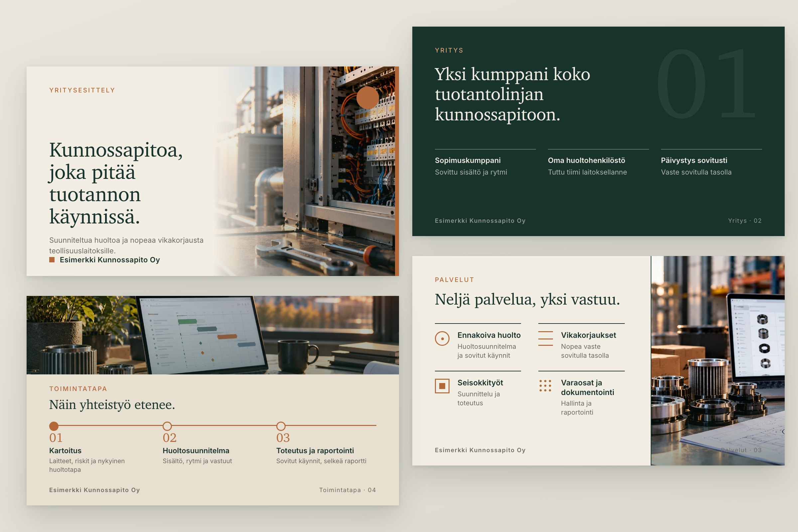Click 'Esimerkki Kunnossapito Oy' footer on Toimintatapa slide
The height and width of the screenshot is (532, 798).
[x=95, y=490]
